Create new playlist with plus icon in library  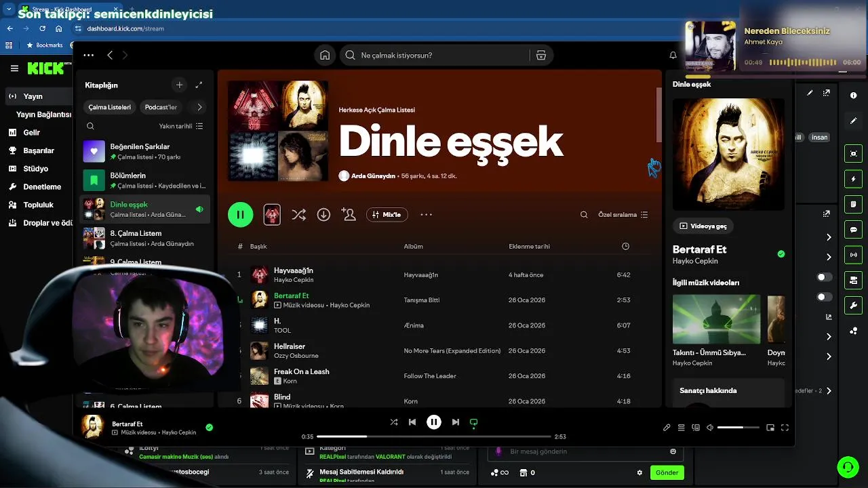click(179, 85)
